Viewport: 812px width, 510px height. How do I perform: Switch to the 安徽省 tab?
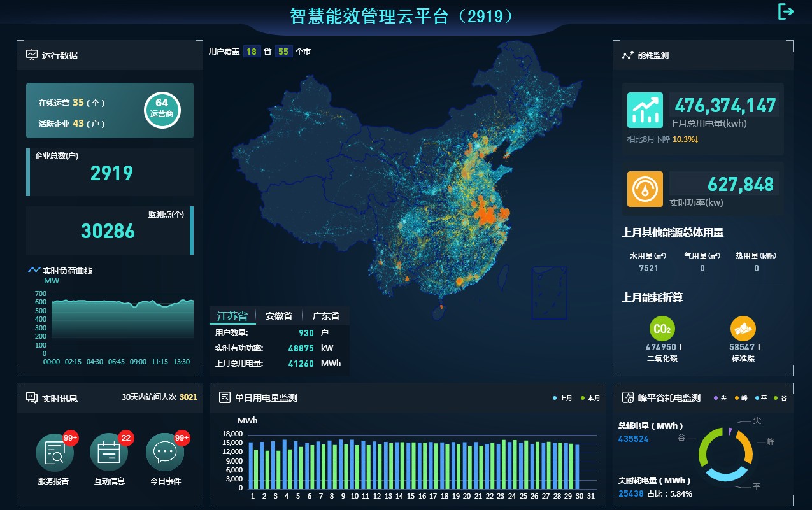tap(278, 316)
